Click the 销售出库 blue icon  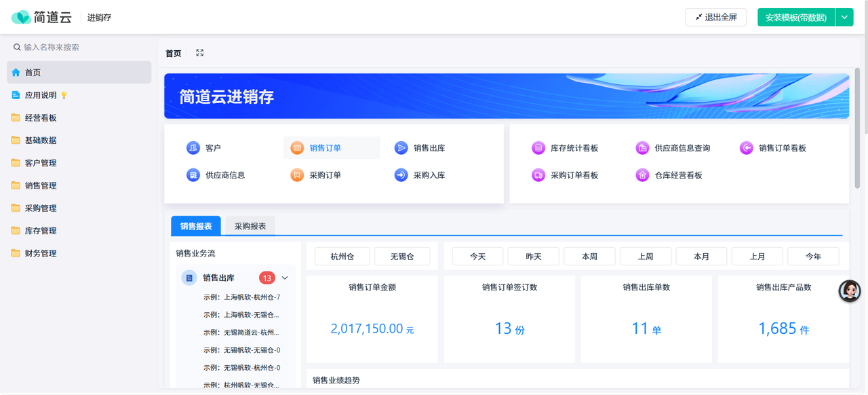(401, 148)
